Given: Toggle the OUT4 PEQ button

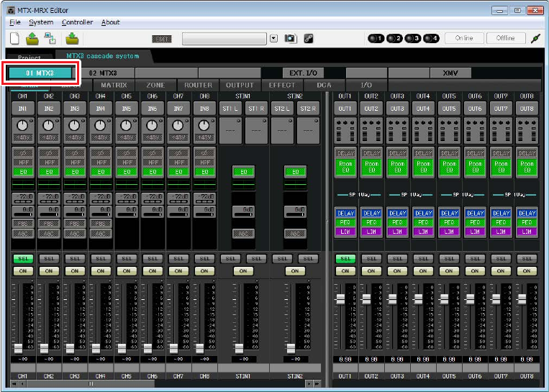Looking at the screenshot, I should pyautogui.click(x=423, y=222).
